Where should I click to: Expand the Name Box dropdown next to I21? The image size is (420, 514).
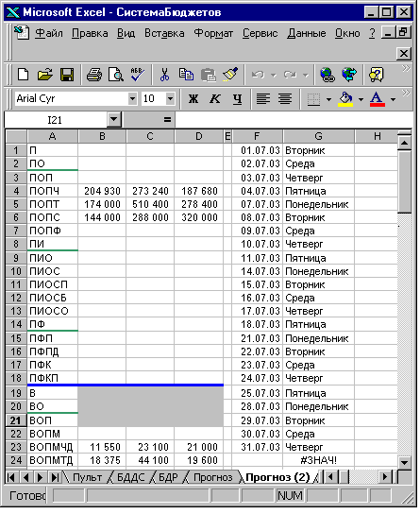click(x=114, y=120)
